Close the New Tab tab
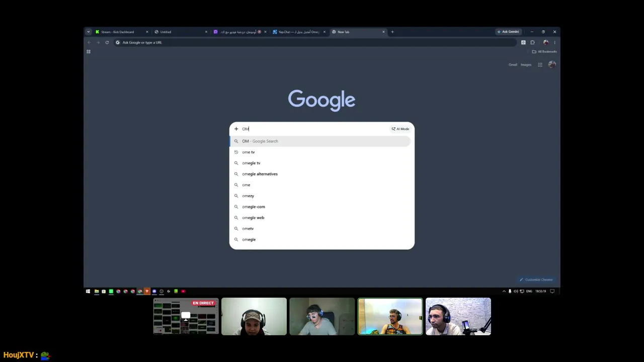644x362 pixels. click(x=383, y=32)
